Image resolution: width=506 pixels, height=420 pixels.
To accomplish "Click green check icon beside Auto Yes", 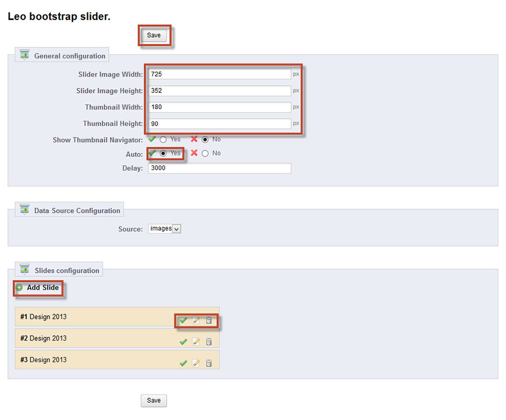I will (152, 153).
